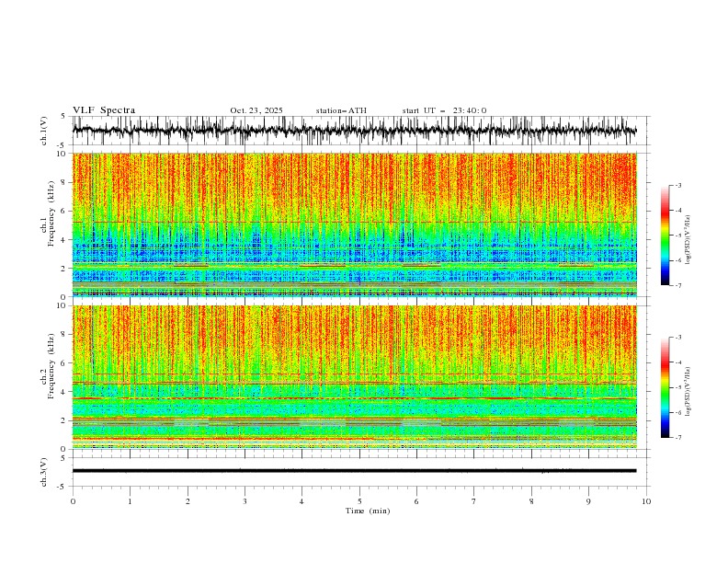The height and width of the screenshot is (563, 728).
Task: Click the ch.1 'Frequency (kHz)' axis label
Action: 51,213
